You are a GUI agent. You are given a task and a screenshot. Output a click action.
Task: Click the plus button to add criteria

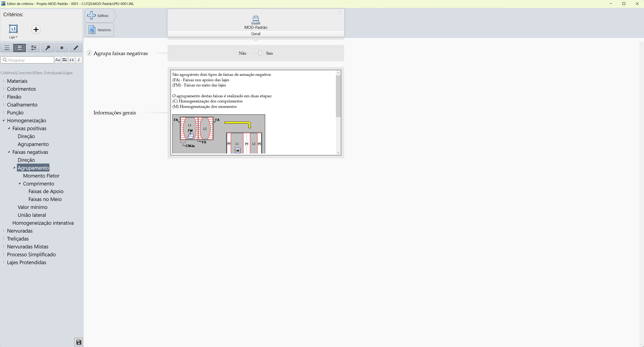tap(36, 30)
